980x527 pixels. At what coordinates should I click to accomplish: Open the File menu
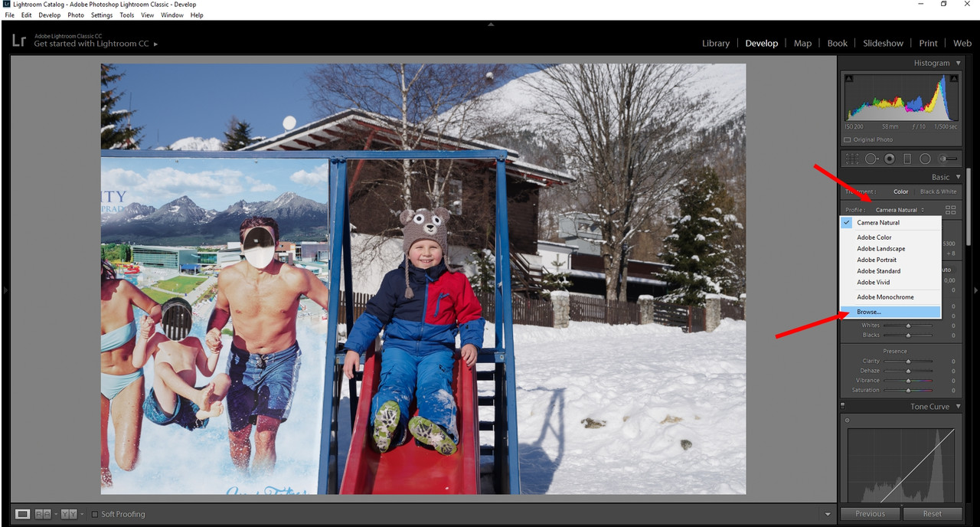pyautogui.click(x=9, y=15)
